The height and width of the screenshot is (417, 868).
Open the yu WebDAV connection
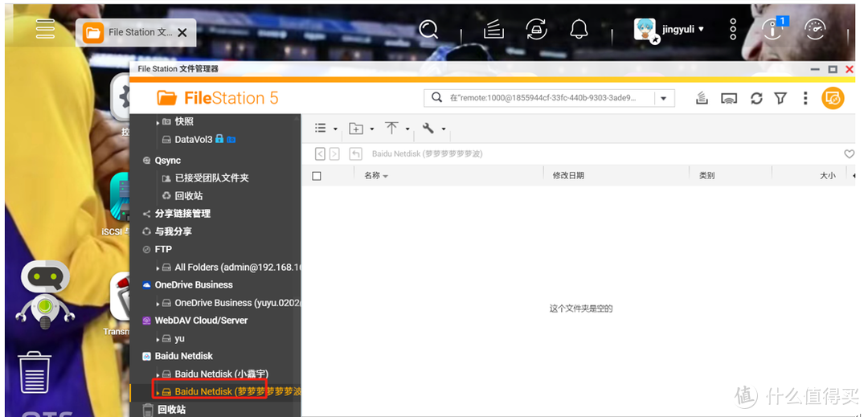[179, 338]
